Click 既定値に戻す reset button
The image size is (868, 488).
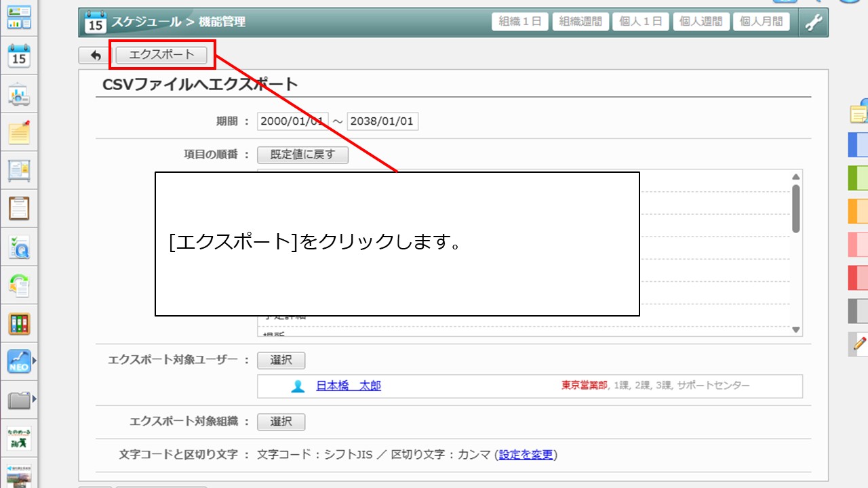[x=302, y=155]
